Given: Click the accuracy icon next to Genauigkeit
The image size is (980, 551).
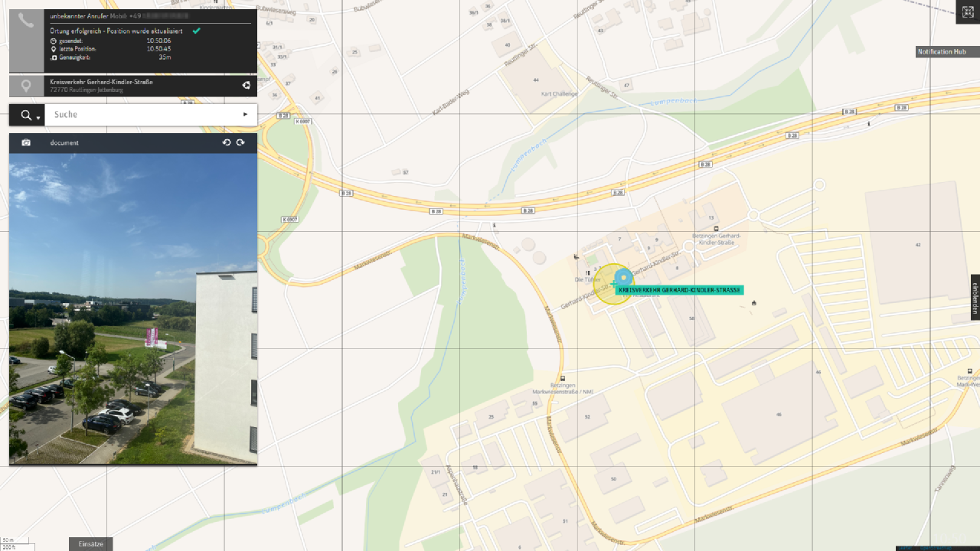Looking at the screenshot, I should (54, 57).
